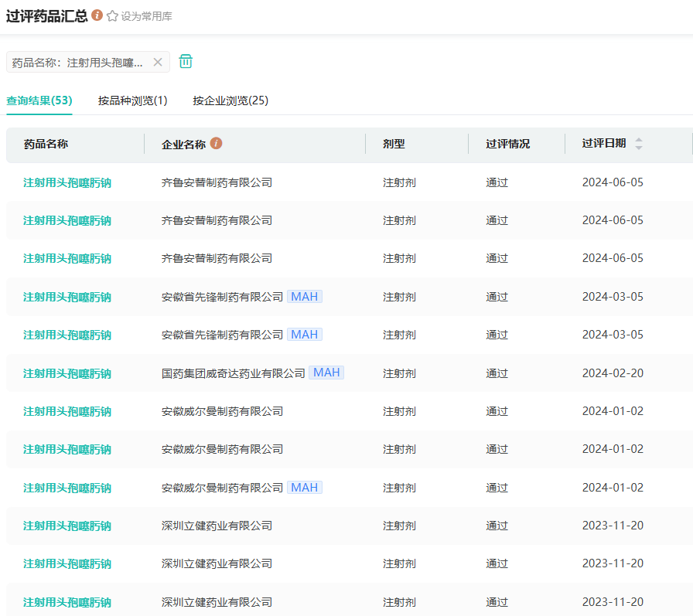Remove the 药品名称 filter tag with X
The width and height of the screenshot is (693, 616).
pyautogui.click(x=158, y=63)
